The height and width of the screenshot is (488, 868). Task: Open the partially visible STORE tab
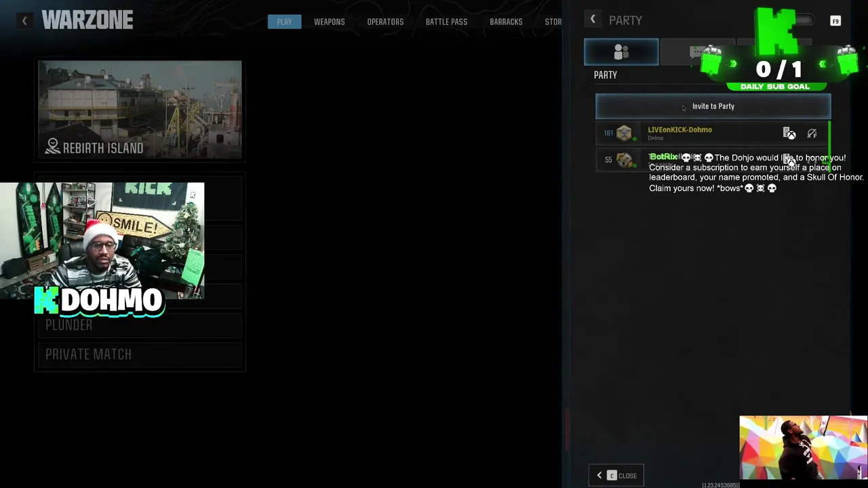pos(553,22)
